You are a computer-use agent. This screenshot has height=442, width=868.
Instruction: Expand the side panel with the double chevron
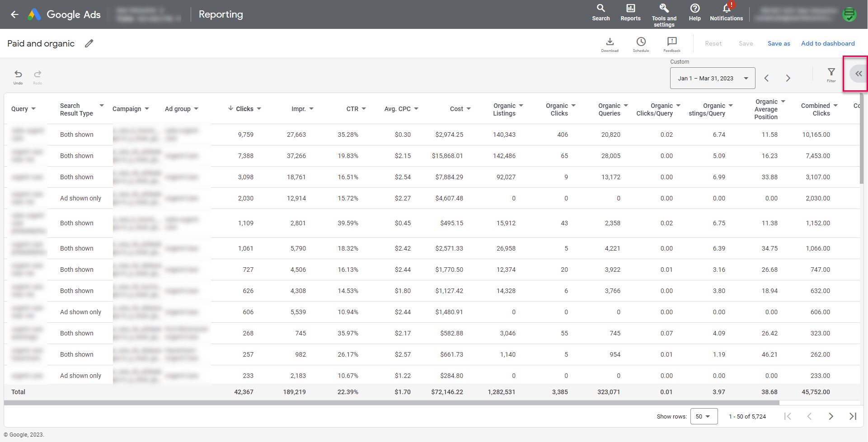coord(858,74)
